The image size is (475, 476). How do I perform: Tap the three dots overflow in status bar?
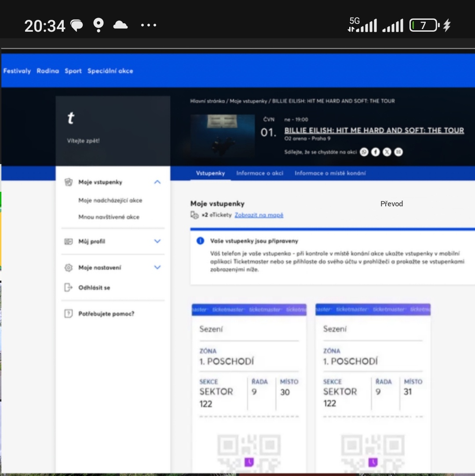pos(148,25)
